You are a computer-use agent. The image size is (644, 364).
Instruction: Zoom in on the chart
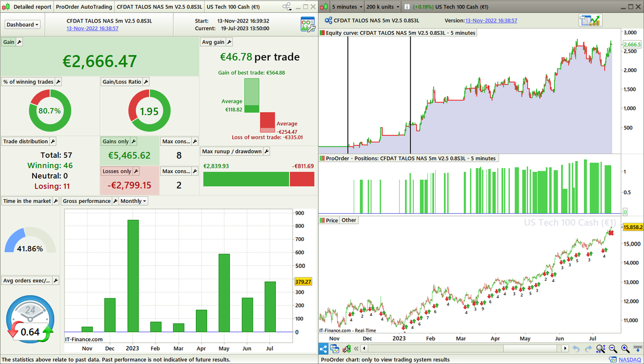tap(624, 349)
